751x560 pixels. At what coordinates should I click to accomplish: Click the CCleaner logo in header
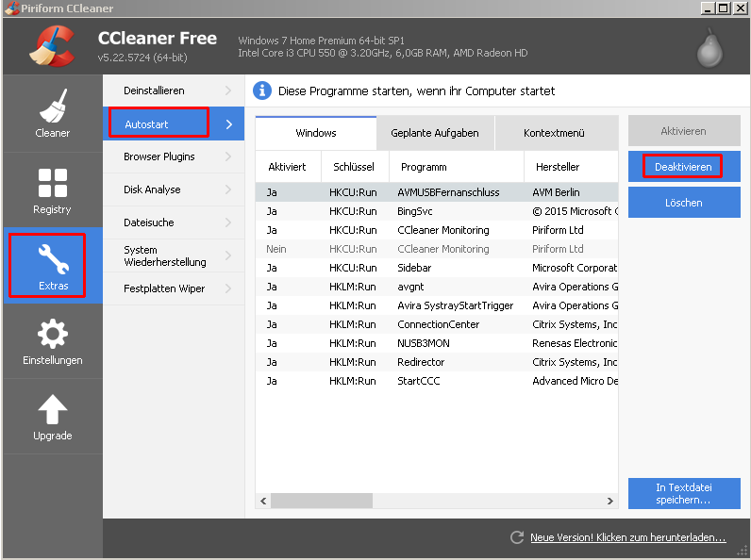52,46
